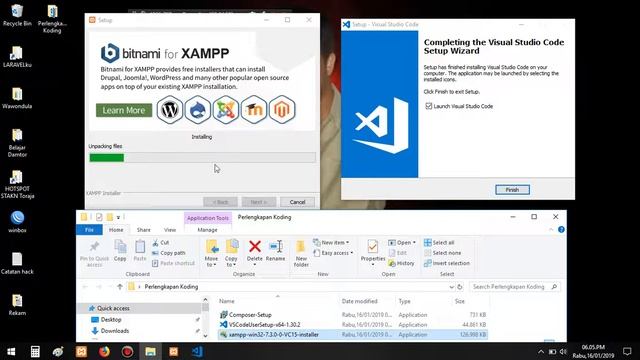
Task: Open Calculator from the taskbar
Action: (x=35, y=351)
